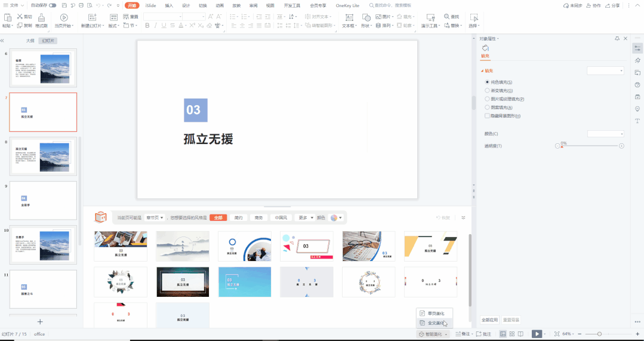Filter templates by 商务 style
The image size is (644, 341).
click(x=259, y=218)
